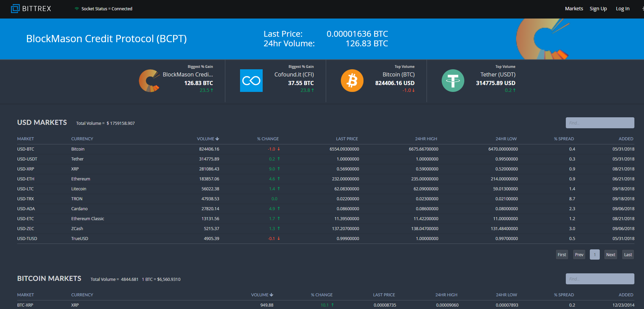Open the Markets menu
The width and height of the screenshot is (644, 309).
pyautogui.click(x=574, y=9)
